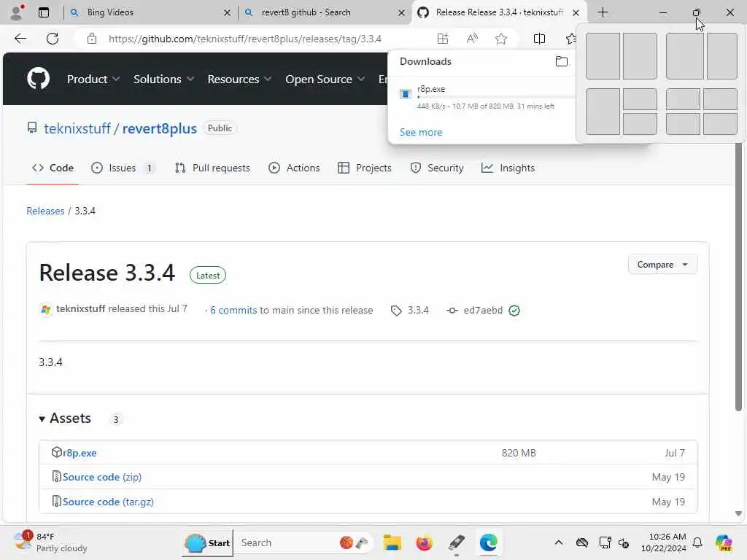747x560 pixels.
Task: Click the address bar URL
Action: pyautogui.click(x=245, y=39)
